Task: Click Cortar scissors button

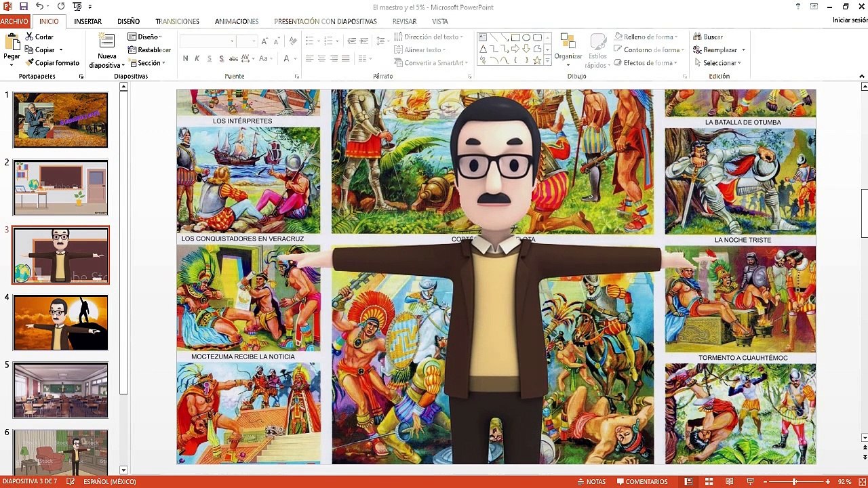Action: click(x=39, y=37)
